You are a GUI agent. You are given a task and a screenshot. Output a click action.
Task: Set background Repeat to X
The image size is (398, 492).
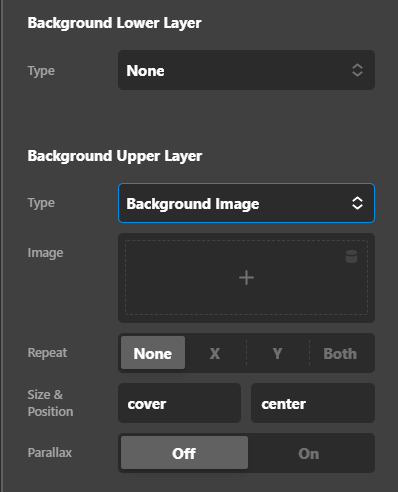point(215,353)
